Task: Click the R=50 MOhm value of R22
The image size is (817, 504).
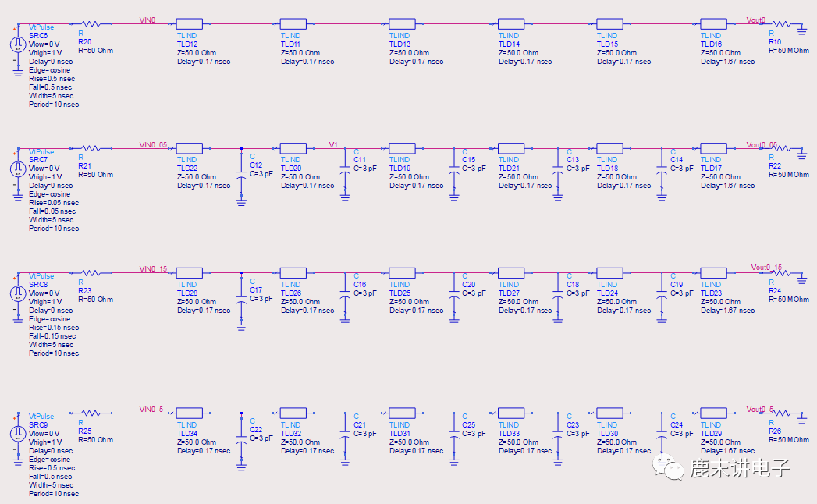Action: point(789,175)
